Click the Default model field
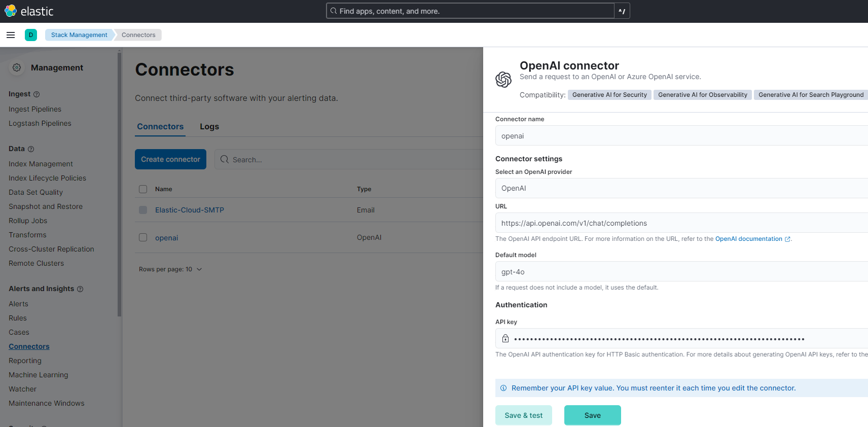This screenshot has width=868, height=427. (x=681, y=271)
